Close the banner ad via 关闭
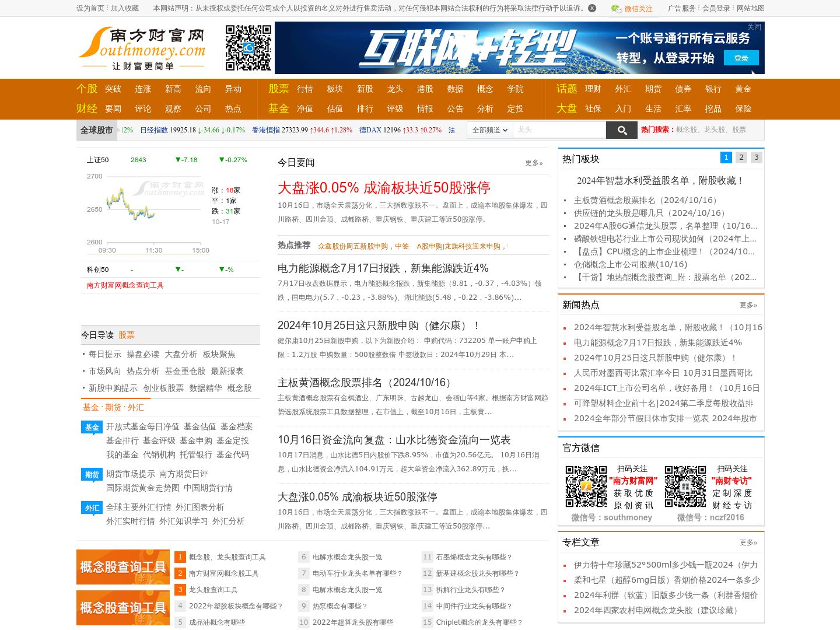The height and width of the screenshot is (630, 840). 754,27
